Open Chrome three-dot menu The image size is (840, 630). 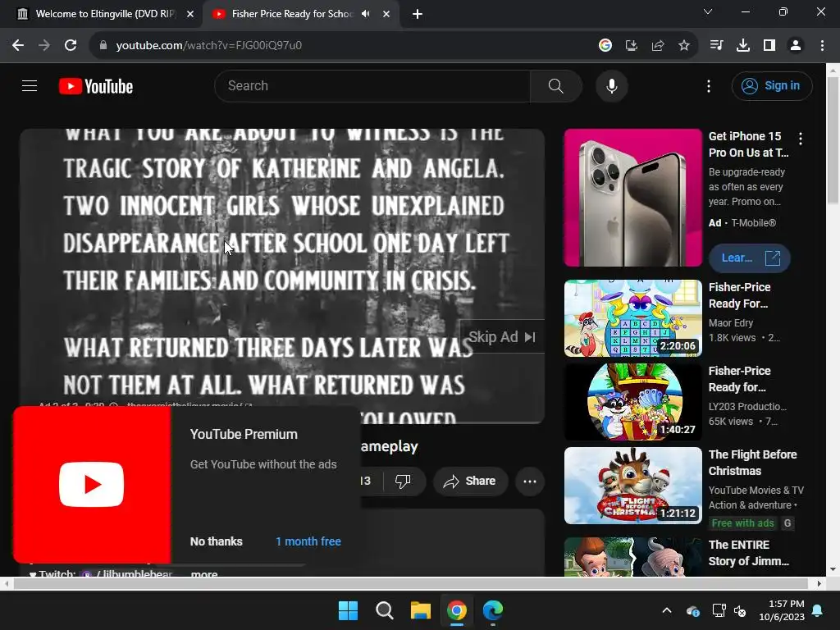(x=822, y=46)
